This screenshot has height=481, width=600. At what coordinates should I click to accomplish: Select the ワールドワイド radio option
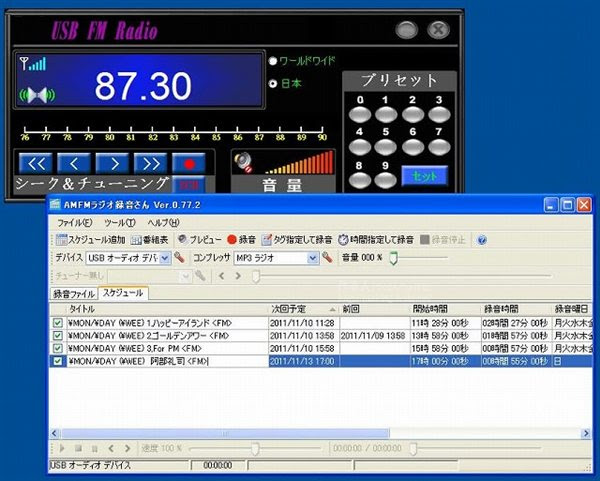(x=273, y=61)
